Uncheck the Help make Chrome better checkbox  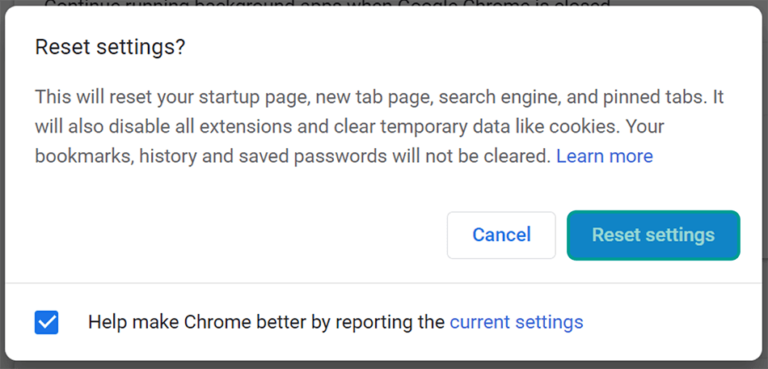click(x=47, y=322)
